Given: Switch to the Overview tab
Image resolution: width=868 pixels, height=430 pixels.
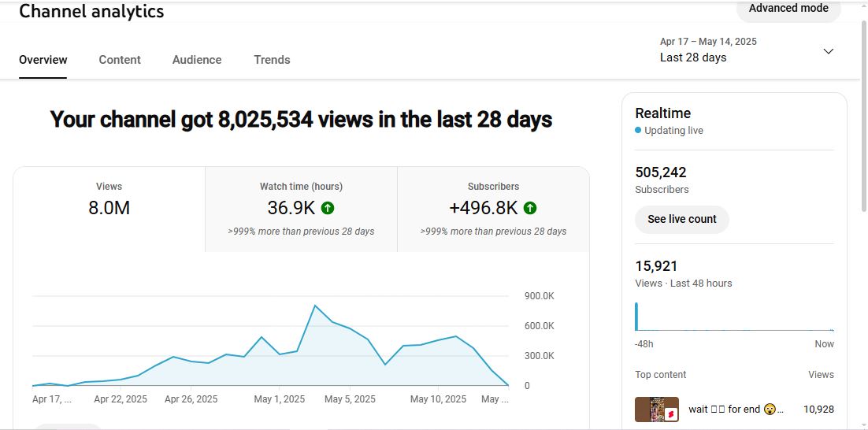Looking at the screenshot, I should 43,60.
